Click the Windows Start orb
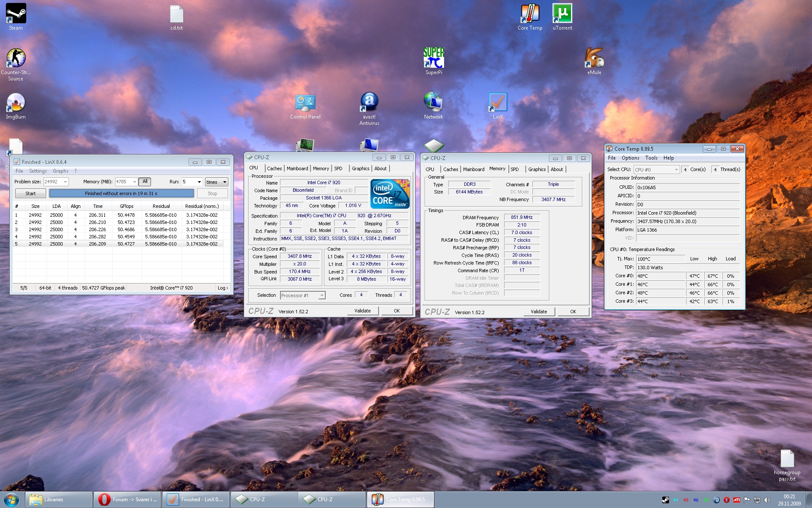Viewport: 812px width, 508px height. pyautogui.click(x=11, y=500)
